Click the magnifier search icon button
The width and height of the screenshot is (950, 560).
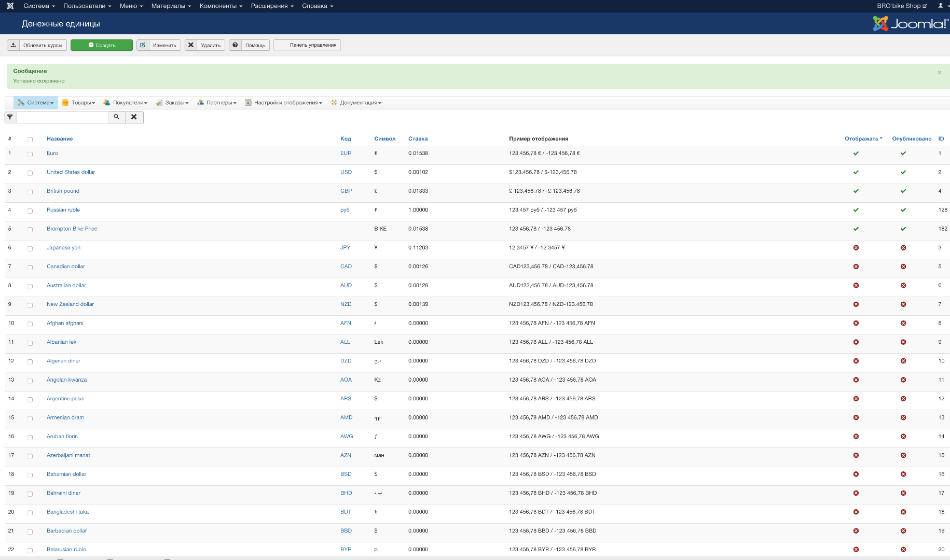[x=117, y=117]
